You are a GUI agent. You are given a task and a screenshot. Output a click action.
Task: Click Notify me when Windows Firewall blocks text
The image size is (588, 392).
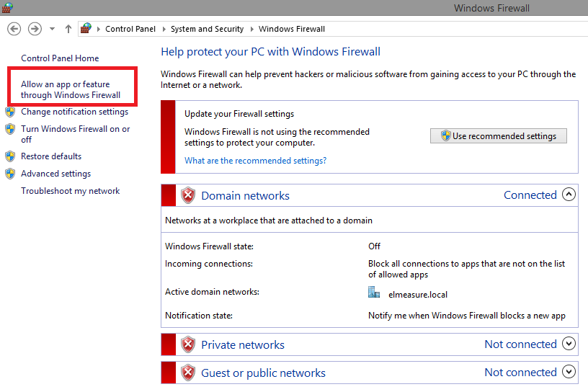point(466,316)
